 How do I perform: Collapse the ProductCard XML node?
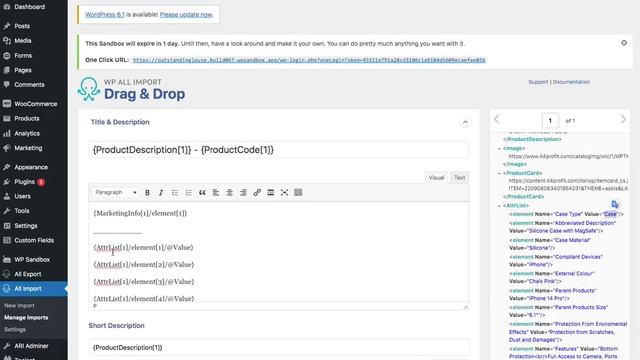pos(499,173)
